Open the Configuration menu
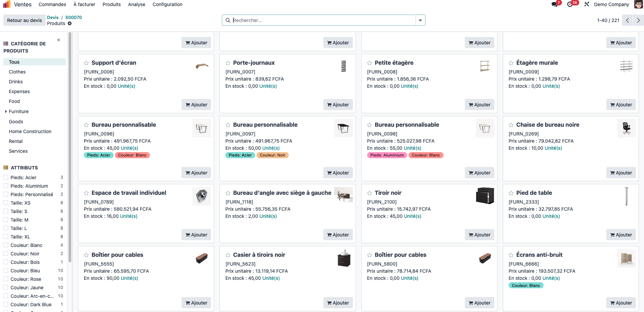Image resolution: width=644 pixels, height=312 pixels. (167, 4)
